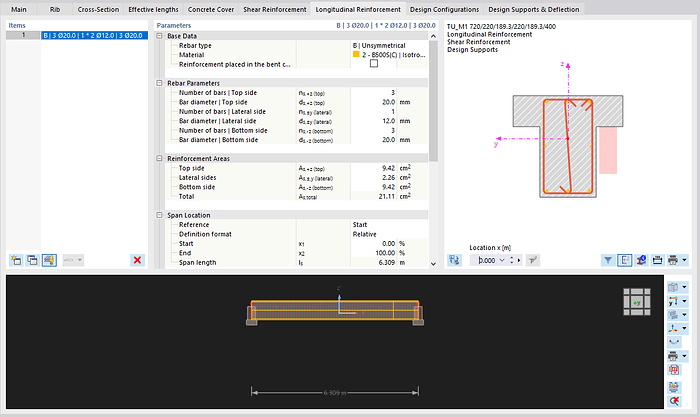This screenshot has height=417, width=700.
Task: Click the Definition format value 'Relative'
Action: (364, 234)
